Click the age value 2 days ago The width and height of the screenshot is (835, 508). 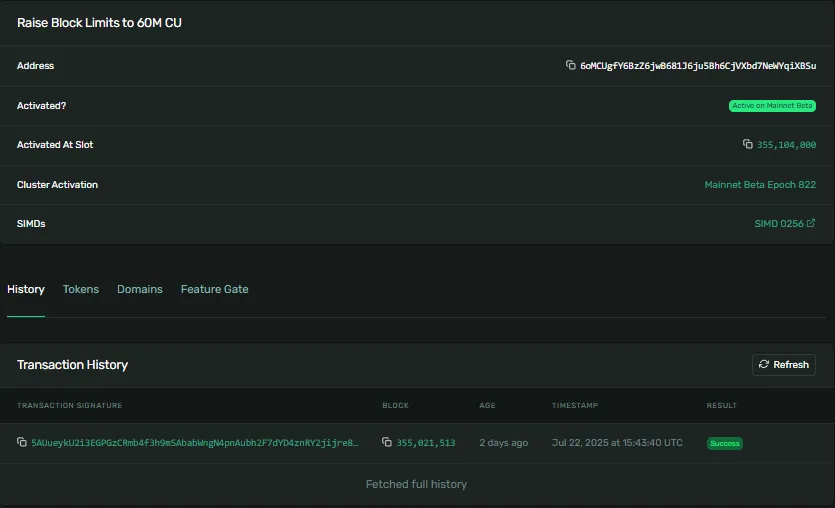(x=504, y=443)
